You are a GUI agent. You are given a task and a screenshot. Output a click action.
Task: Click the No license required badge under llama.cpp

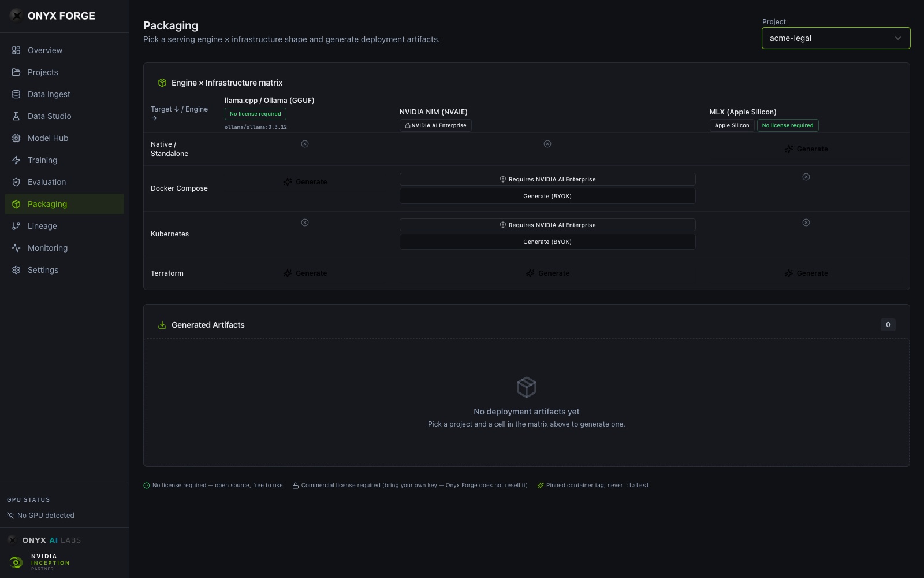tap(255, 114)
